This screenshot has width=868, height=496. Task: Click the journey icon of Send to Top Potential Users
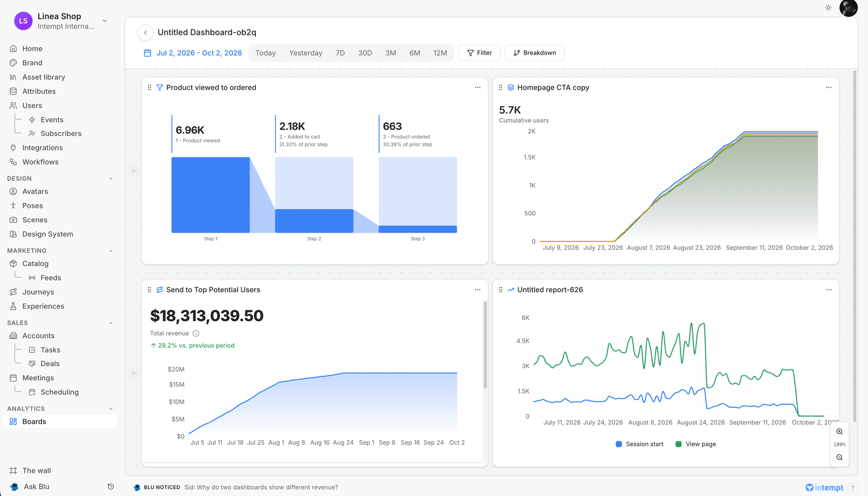[160, 290]
